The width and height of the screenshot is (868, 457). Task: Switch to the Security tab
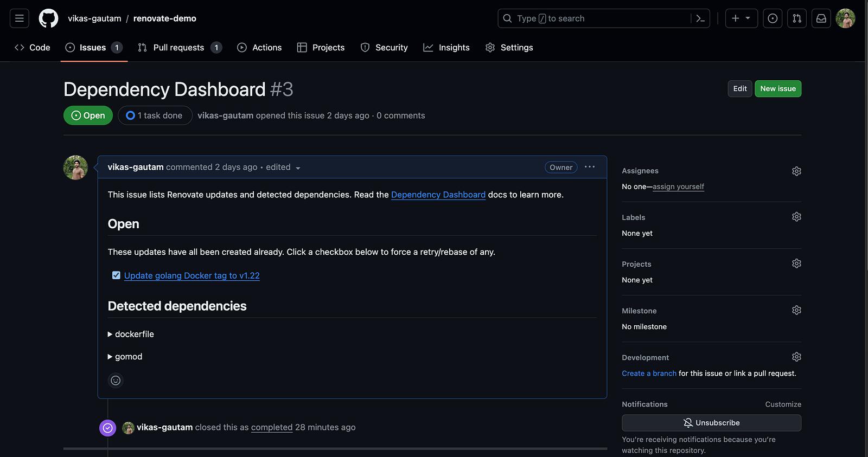click(x=384, y=48)
